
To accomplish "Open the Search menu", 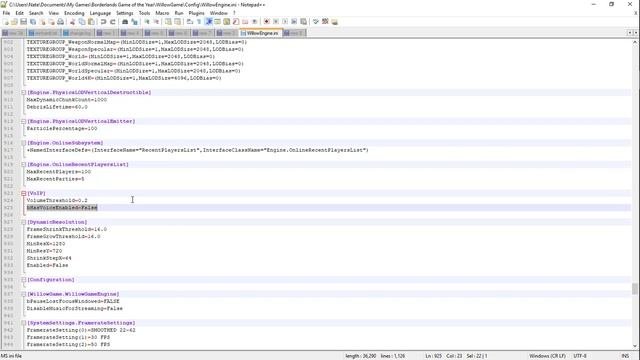I will (36, 13).
